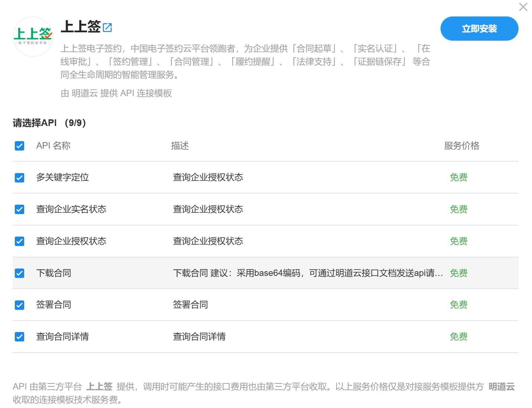Select the 下载合同 API name
This screenshot has height=408, width=532.
(54, 273)
